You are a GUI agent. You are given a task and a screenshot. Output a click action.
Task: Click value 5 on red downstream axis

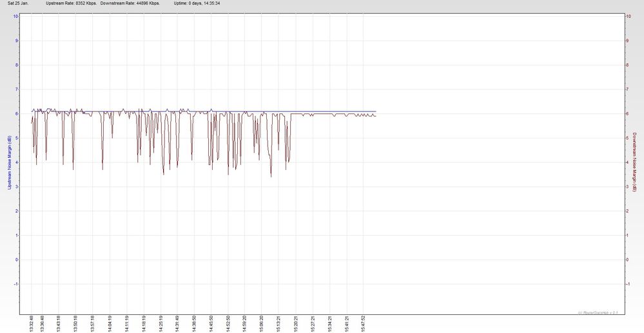coord(628,138)
